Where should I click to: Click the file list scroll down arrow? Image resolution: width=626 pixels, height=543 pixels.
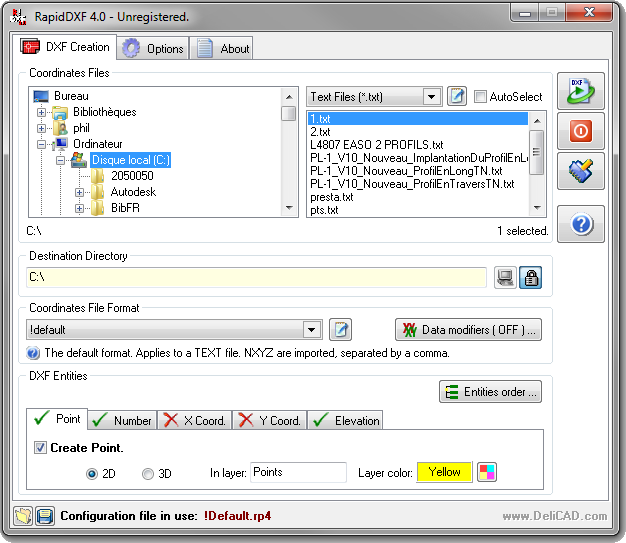click(537, 208)
